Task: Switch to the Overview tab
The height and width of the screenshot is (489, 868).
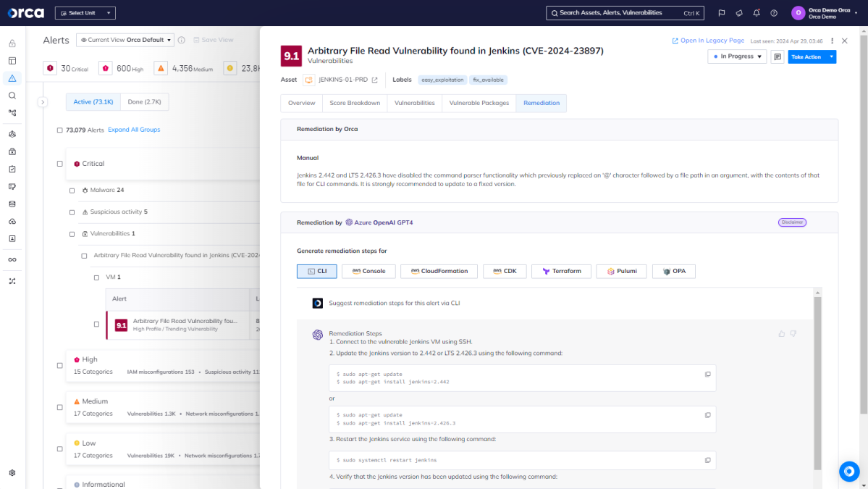Action: [302, 103]
